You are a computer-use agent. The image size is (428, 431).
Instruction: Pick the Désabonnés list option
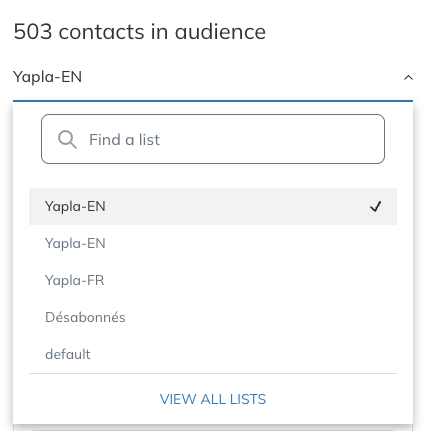[x=213, y=317]
